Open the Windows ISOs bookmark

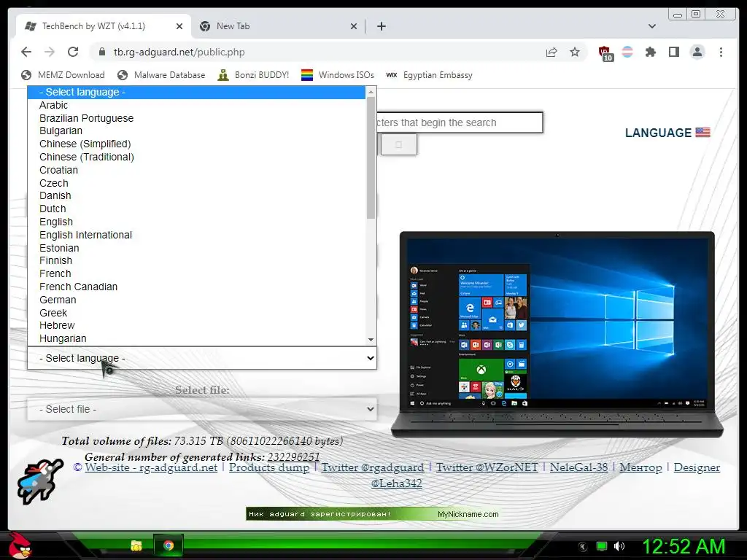tap(338, 75)
